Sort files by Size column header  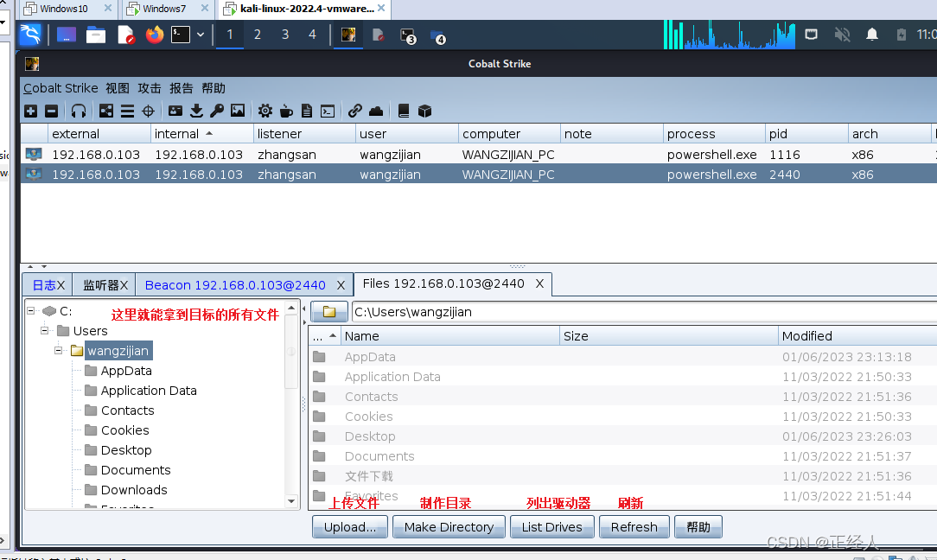(669, 336)
